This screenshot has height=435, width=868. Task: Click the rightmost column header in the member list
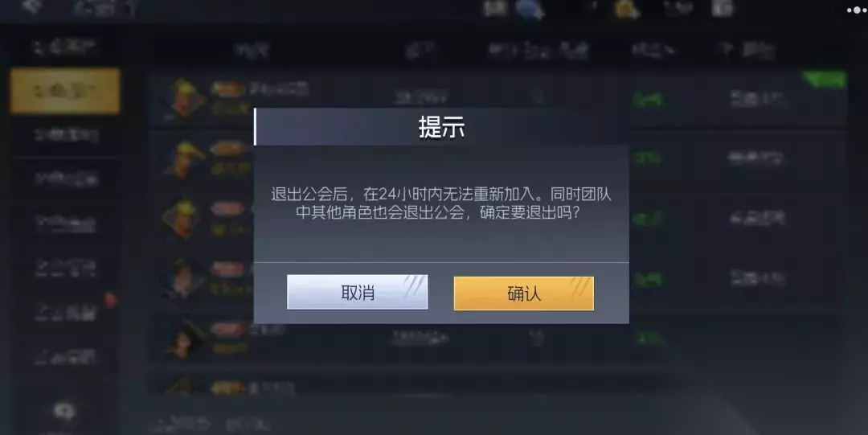(746, 51)
